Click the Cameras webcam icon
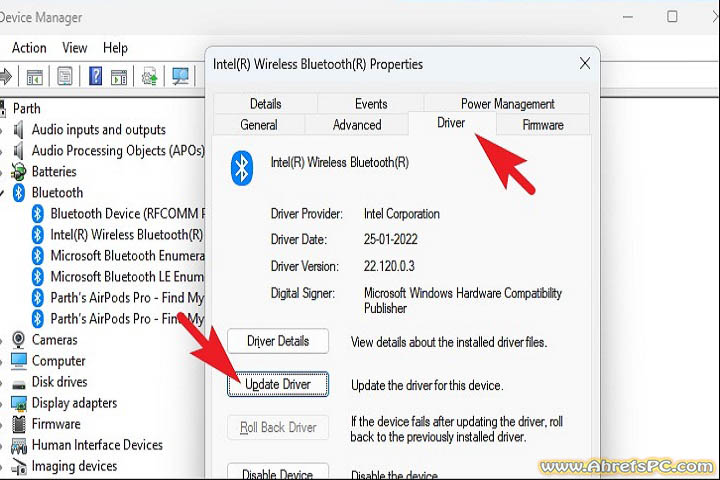Viewport: 720px width, 480px height. click(18, 340)
